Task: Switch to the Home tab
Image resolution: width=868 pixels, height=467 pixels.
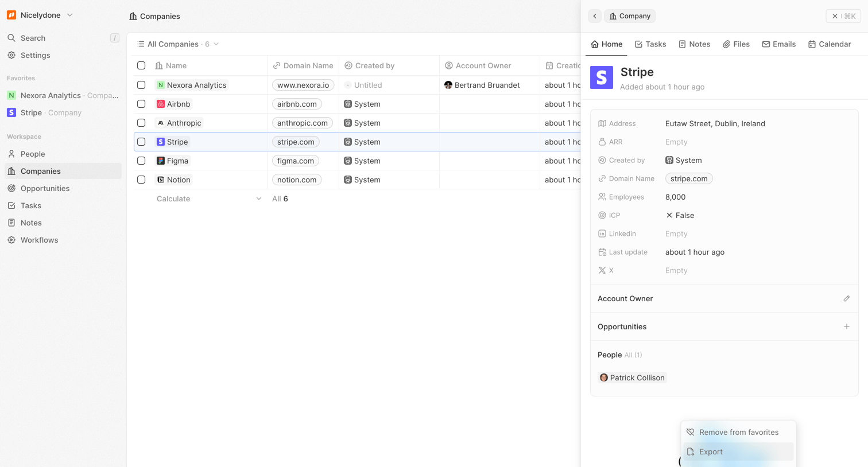Action: coord(606,44)
